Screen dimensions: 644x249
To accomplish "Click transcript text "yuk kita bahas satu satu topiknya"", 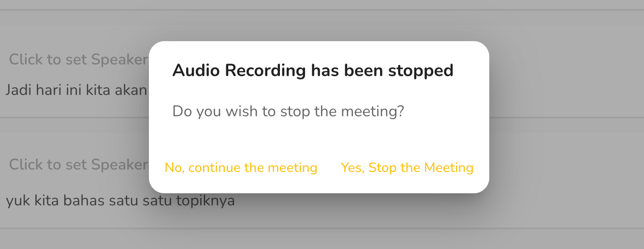I will pyautogui.click(x=120, y=200).
